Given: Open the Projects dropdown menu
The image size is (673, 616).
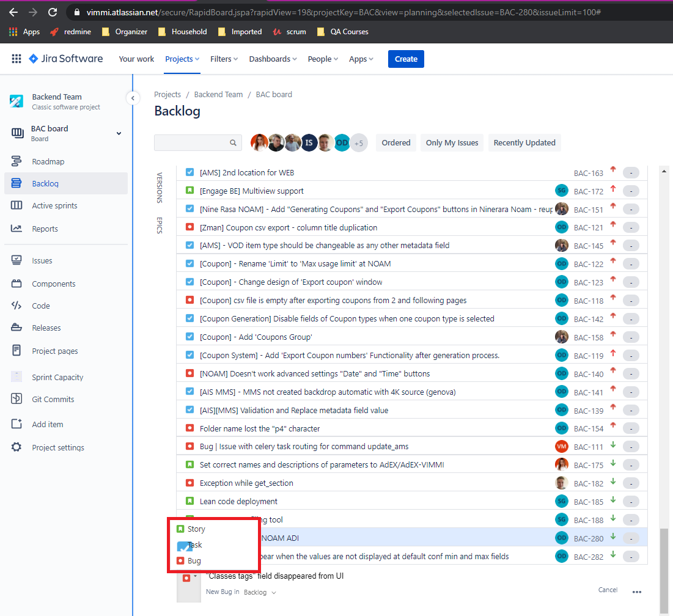Looking at the screenshot, I should [x=182, y=59].
